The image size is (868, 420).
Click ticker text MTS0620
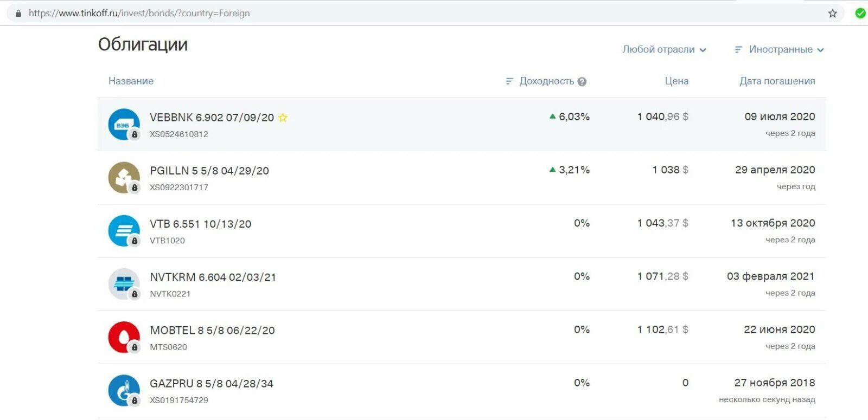pos(168,346)
